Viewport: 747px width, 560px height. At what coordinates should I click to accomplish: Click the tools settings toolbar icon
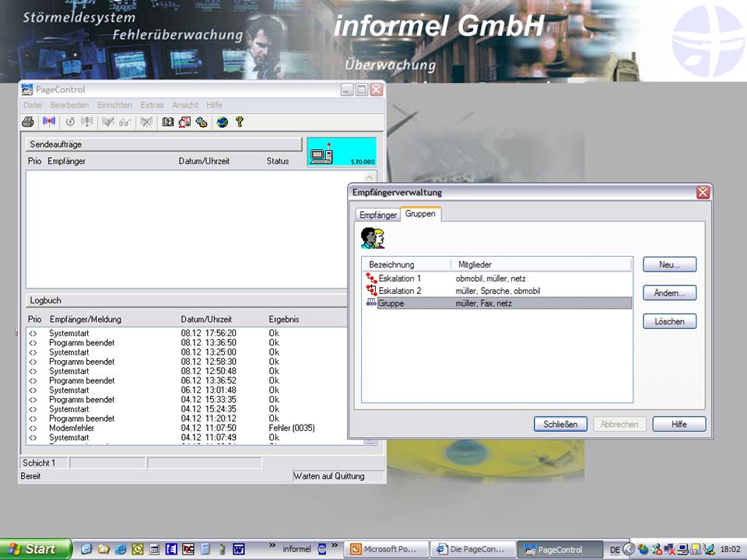(202, 122)
